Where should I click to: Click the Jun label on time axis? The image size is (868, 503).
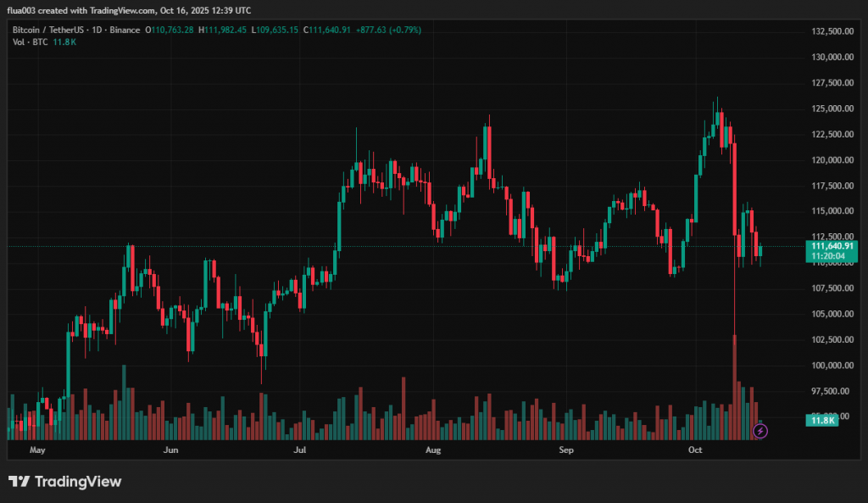pos(171,450)
